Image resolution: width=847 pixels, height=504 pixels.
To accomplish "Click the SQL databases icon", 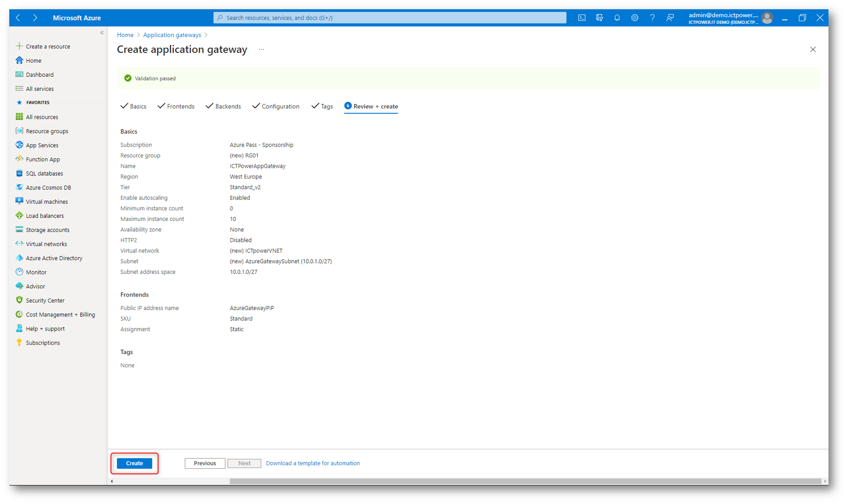I will (x=19, y=173).
